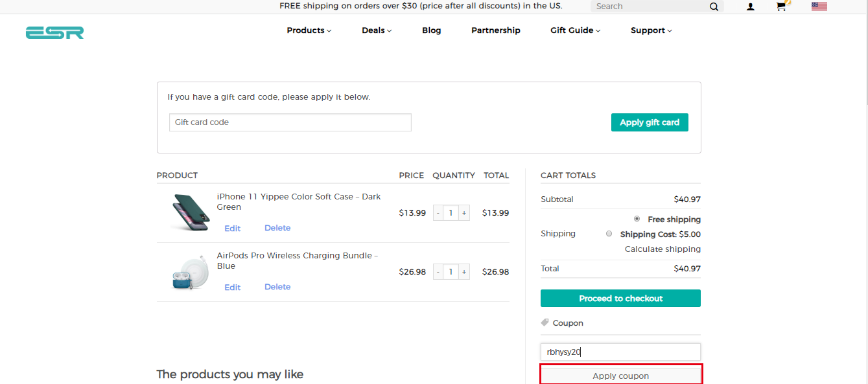Open the AirPods Pro bundle thumbnail
This screenshot has height=384, width=868.
[x=190, y=271]
